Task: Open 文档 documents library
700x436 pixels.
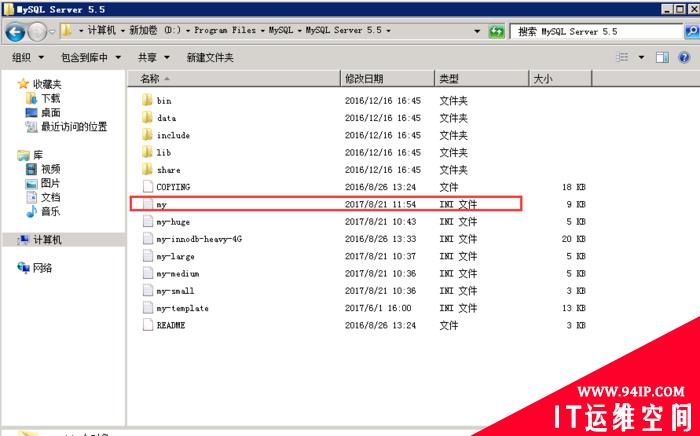Action: [43, 197]
